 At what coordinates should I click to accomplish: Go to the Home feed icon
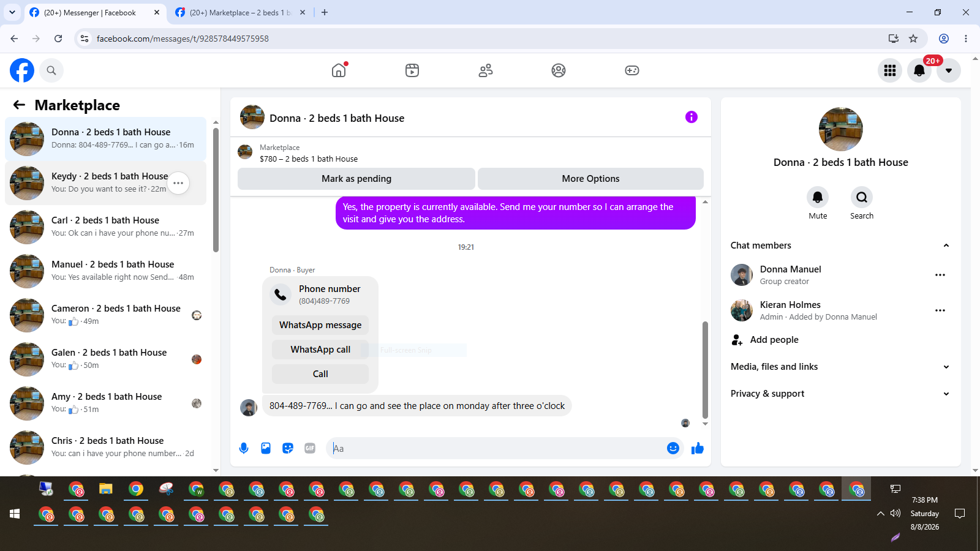[x=339, y=70]
